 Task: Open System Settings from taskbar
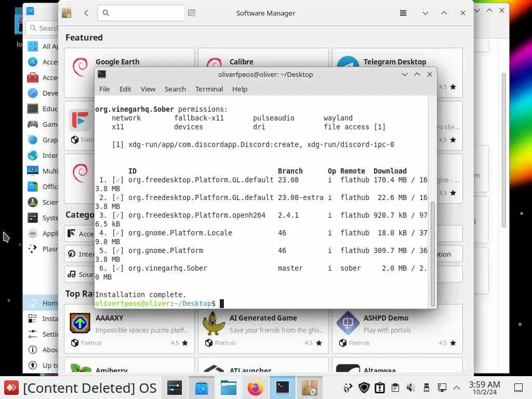[x=175, y=388]
